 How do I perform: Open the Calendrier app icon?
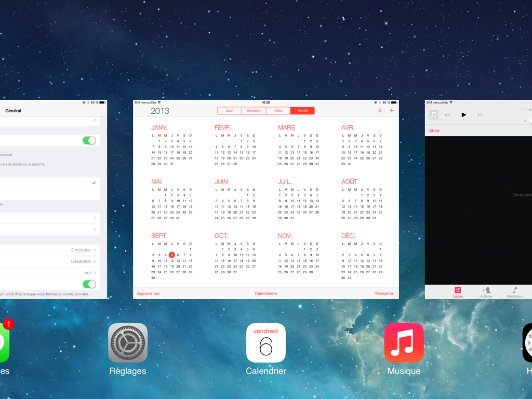(265, 343)
